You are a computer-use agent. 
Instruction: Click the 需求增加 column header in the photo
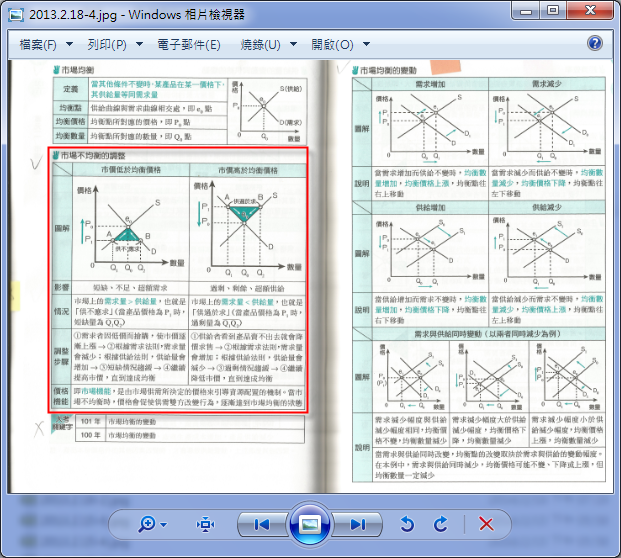tap(430, 84)
